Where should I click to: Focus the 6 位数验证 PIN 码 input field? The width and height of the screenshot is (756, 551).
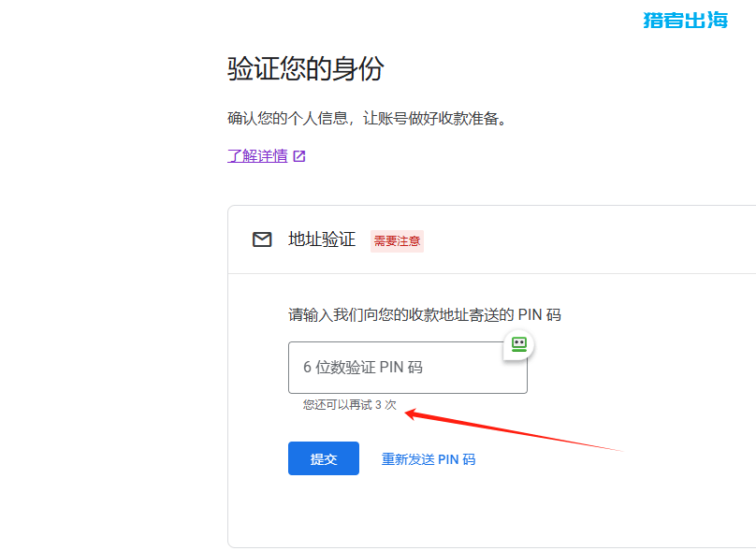coord(407,368)
